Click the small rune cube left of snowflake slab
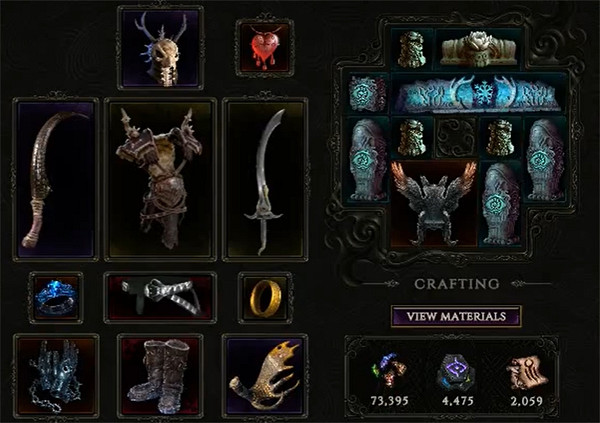This screenshot has width=600, height=423. point(368,93)
